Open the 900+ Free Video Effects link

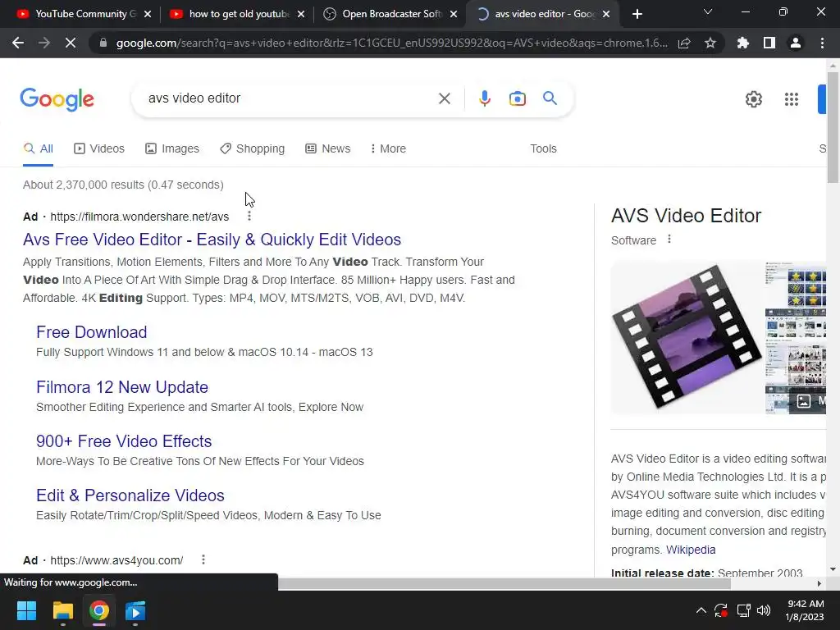click(124, 441)
